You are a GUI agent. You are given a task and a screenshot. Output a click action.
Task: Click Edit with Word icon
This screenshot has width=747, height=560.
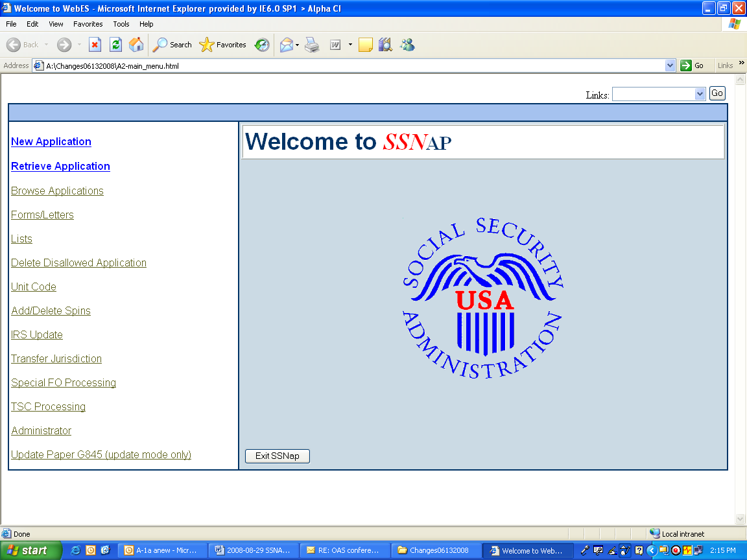(335, 45)
